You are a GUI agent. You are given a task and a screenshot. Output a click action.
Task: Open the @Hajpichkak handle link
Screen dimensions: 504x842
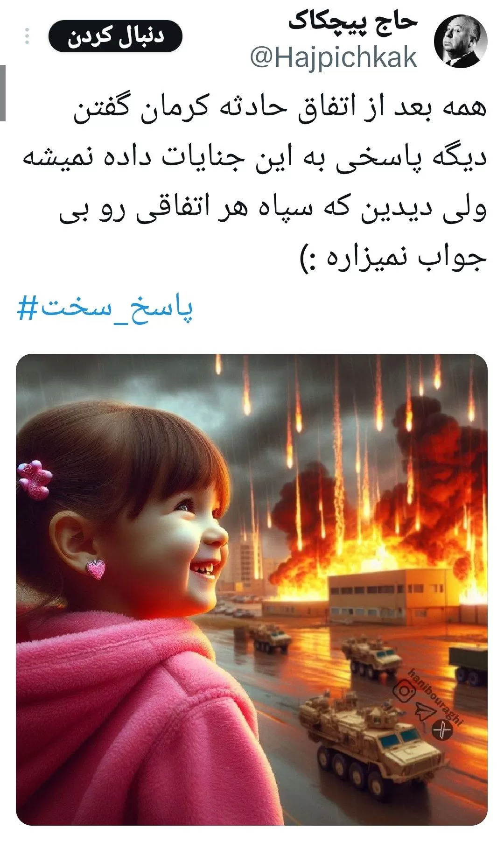tap(333, 58)
